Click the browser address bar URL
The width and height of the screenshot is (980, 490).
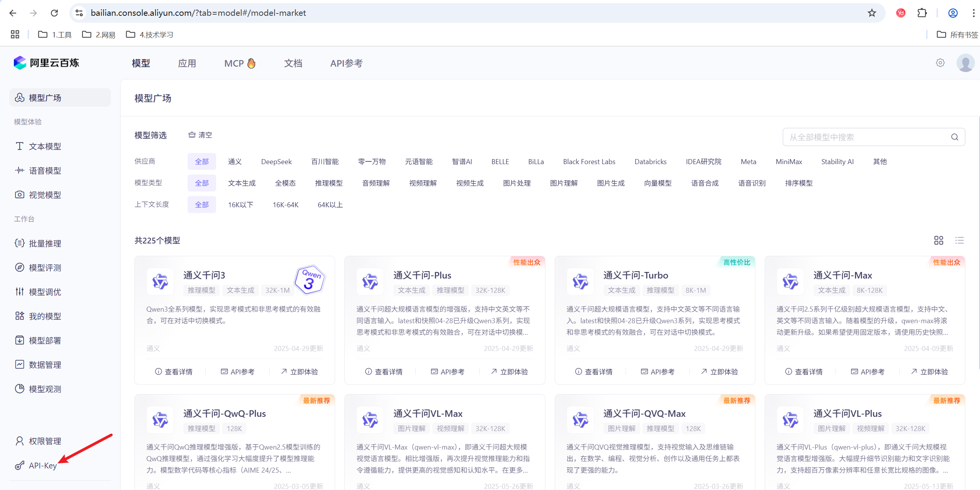[x=198, y=13]
